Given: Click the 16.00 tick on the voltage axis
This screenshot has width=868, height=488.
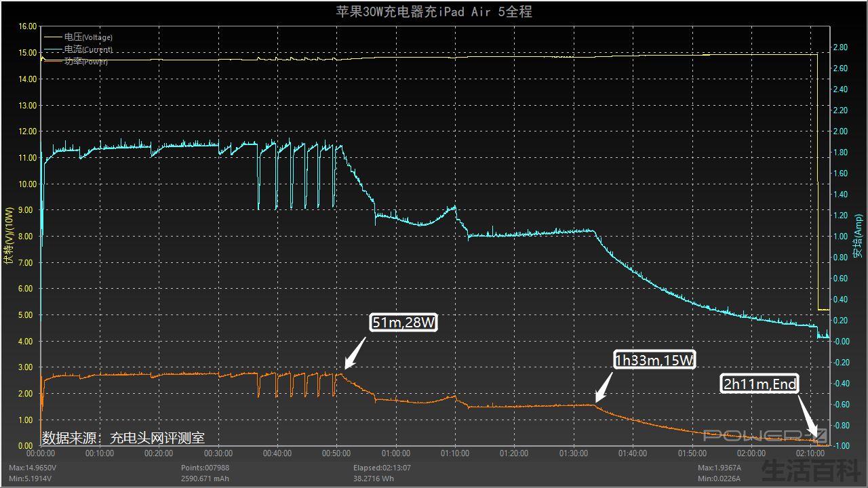Looking at the screenshot, I should coord(27,26).
